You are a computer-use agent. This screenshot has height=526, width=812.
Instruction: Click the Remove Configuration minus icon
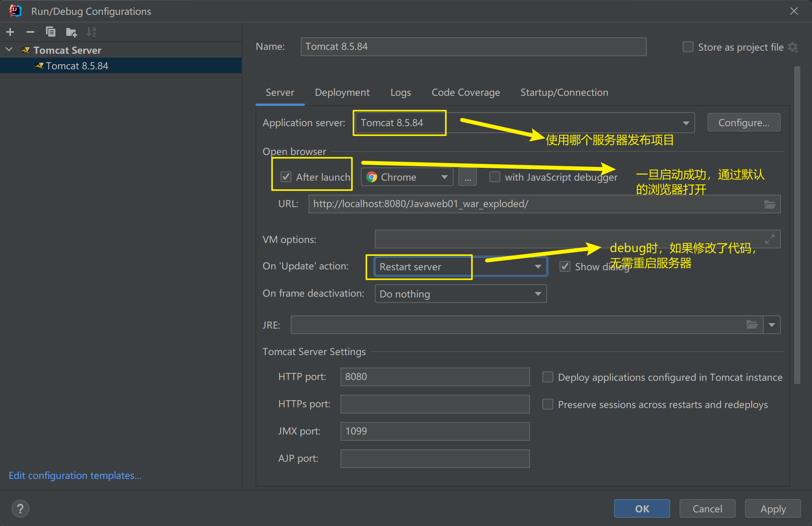[30, 32]
